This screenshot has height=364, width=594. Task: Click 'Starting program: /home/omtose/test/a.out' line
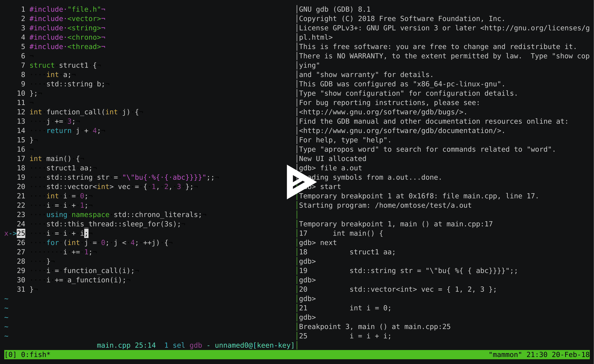click(385, 205)
